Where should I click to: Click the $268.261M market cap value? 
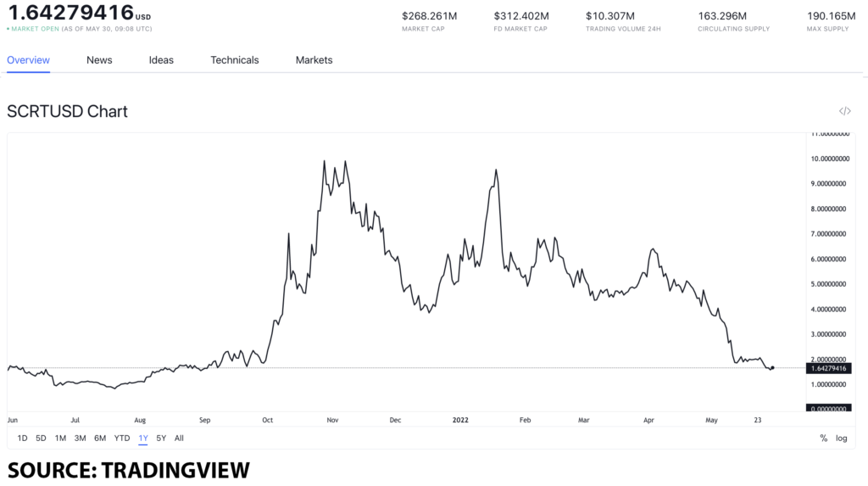tap(430, 16)
